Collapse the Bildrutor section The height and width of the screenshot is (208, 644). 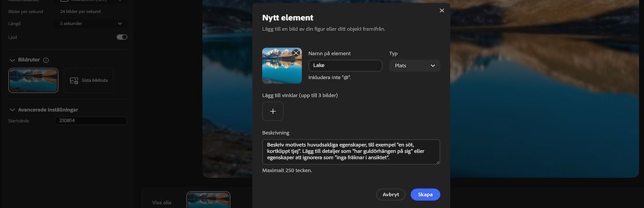[x=12, y=60]
